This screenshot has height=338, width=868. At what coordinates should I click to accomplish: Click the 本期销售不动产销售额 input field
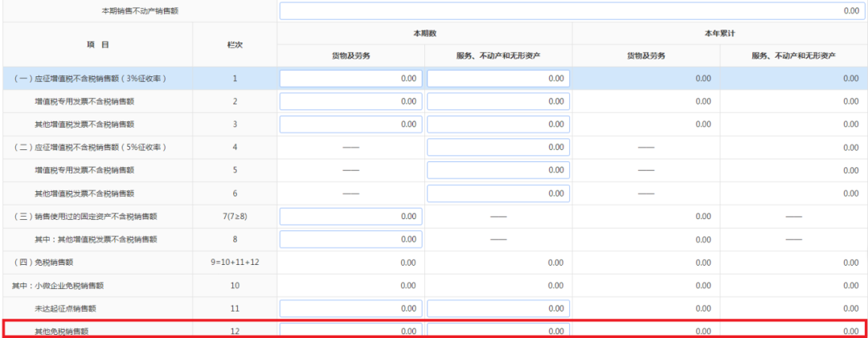[x=573, y=11]
